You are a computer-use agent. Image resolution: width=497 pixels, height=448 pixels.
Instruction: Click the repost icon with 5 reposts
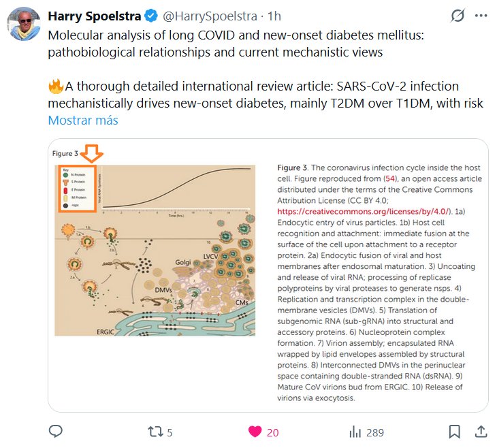click(x=155, y=431)
